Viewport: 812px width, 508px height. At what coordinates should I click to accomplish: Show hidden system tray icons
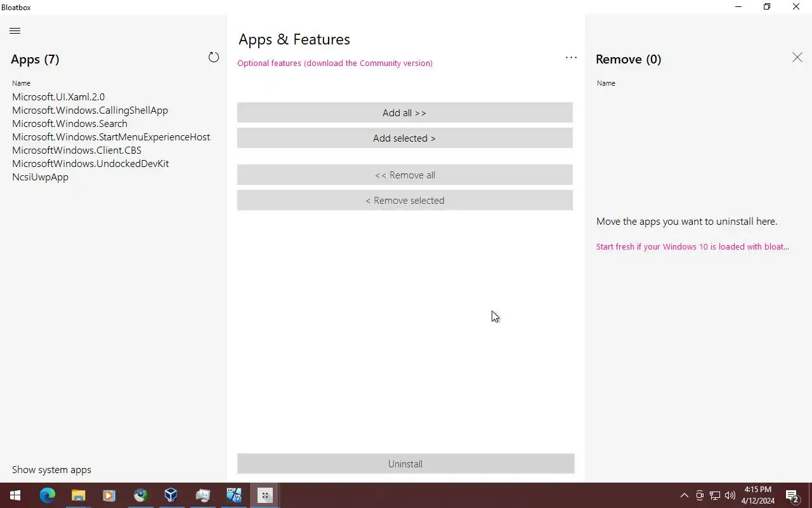(x=684, y=495)
